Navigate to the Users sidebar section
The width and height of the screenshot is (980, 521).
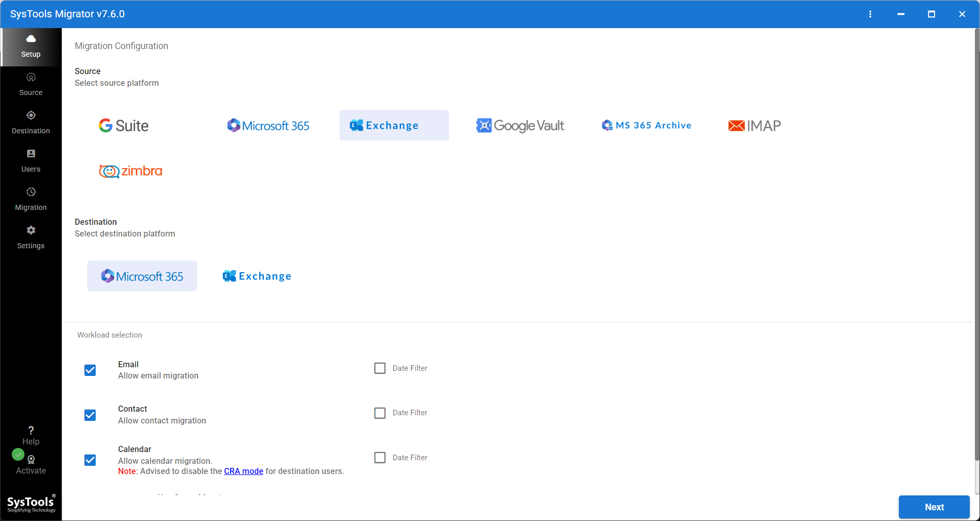(31, 160)
